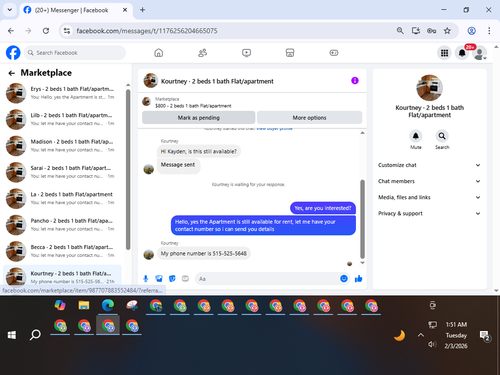
Task: Expand Chat members section
Action: 429,181
